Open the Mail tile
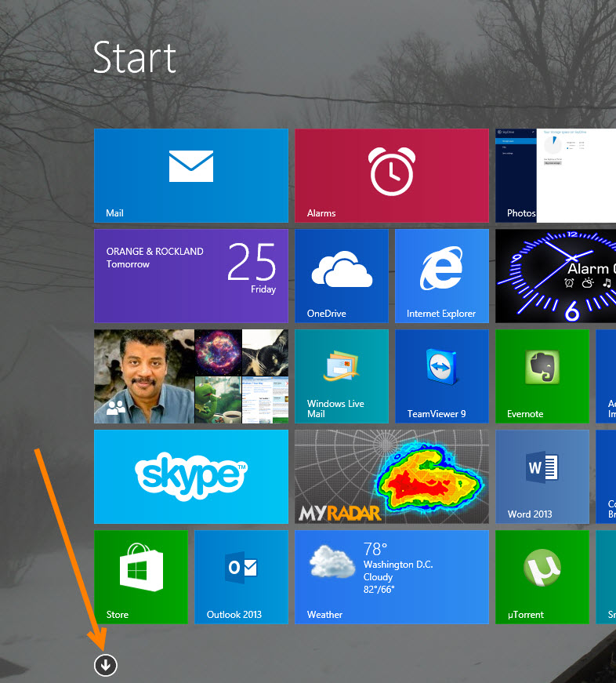The width and height of the screenshot is (616, 683). 191,176
